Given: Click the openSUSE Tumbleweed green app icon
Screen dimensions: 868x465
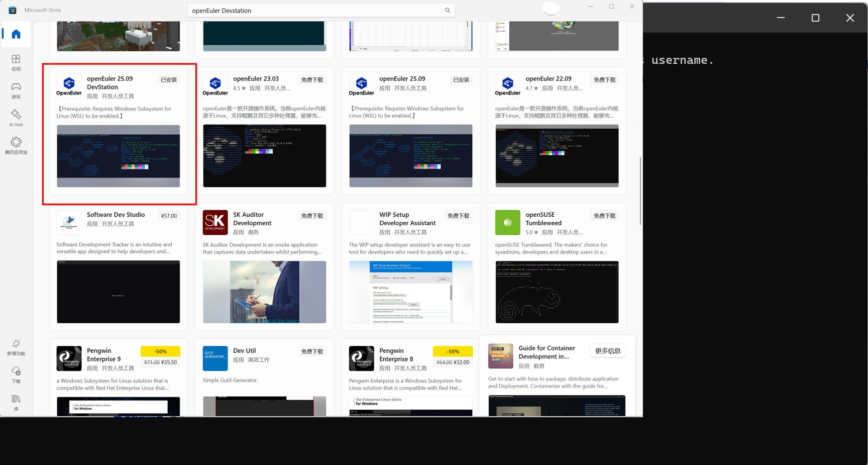Looking at the screenshot, I should pyautogui.click(x=507, y=222).
